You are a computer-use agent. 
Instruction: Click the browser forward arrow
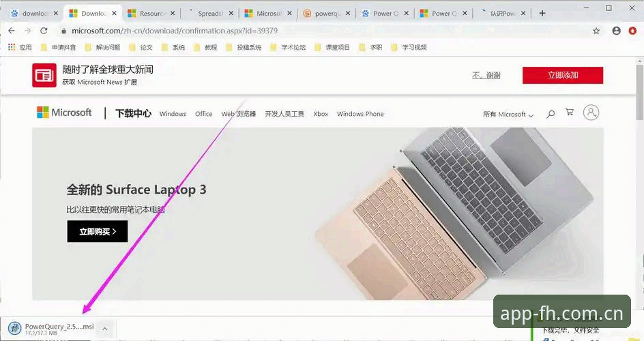tap(27, 31)
